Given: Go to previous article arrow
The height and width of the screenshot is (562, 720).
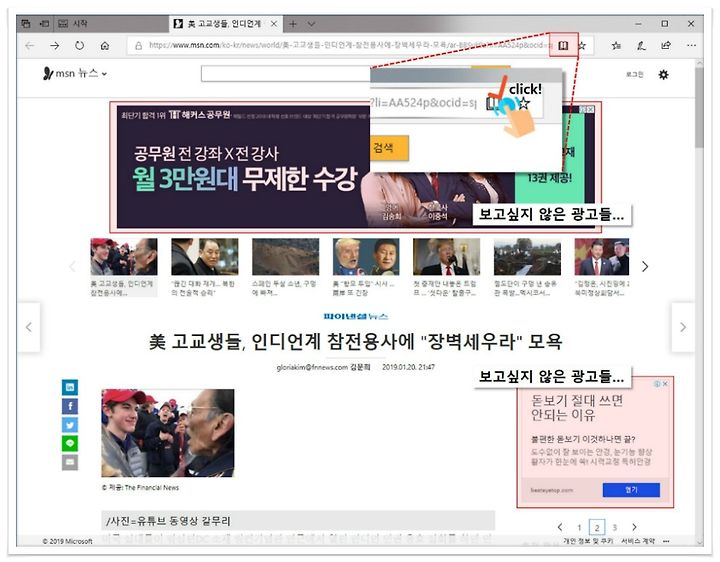Looking at the screenshot, I should click(x=28, y=327).
